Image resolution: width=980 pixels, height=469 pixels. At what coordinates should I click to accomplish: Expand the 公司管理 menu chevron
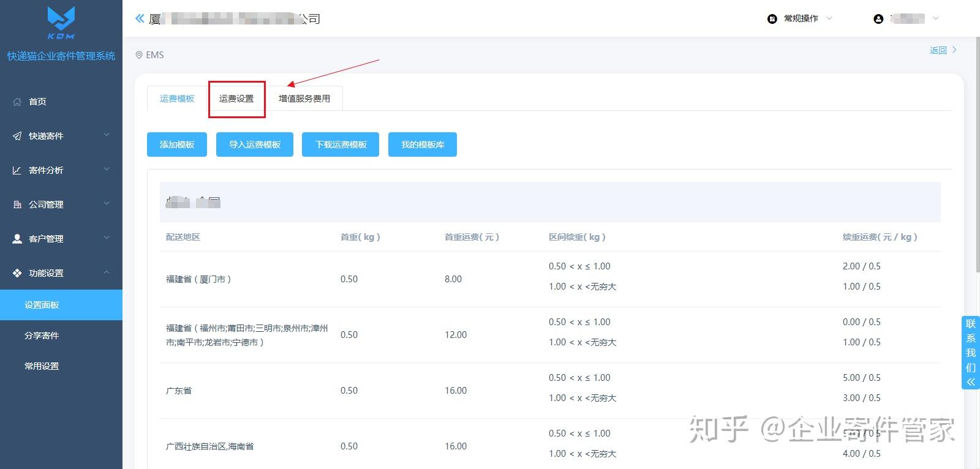pyautogui.click(x=107, y=204)
